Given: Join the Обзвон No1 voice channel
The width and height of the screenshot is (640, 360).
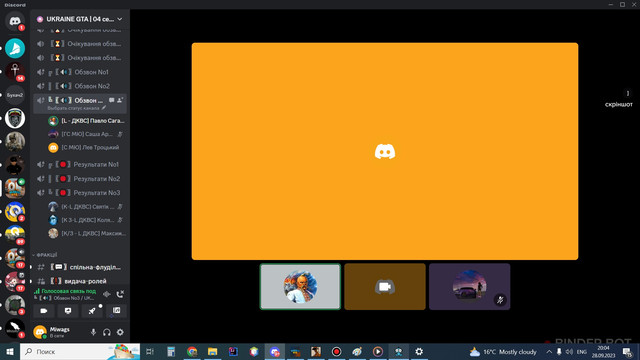Looking at the screenshot, I should [80, 72].
